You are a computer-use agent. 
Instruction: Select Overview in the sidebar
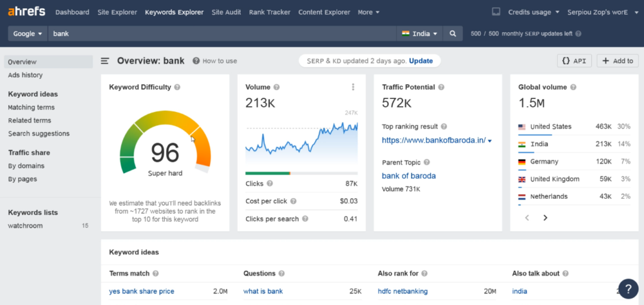pyautogui.click(x=48, y=62)
